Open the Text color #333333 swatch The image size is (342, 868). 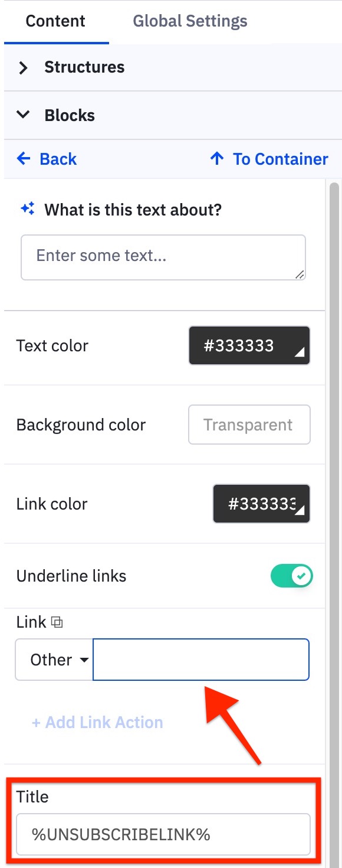click(x=249, y=345)
